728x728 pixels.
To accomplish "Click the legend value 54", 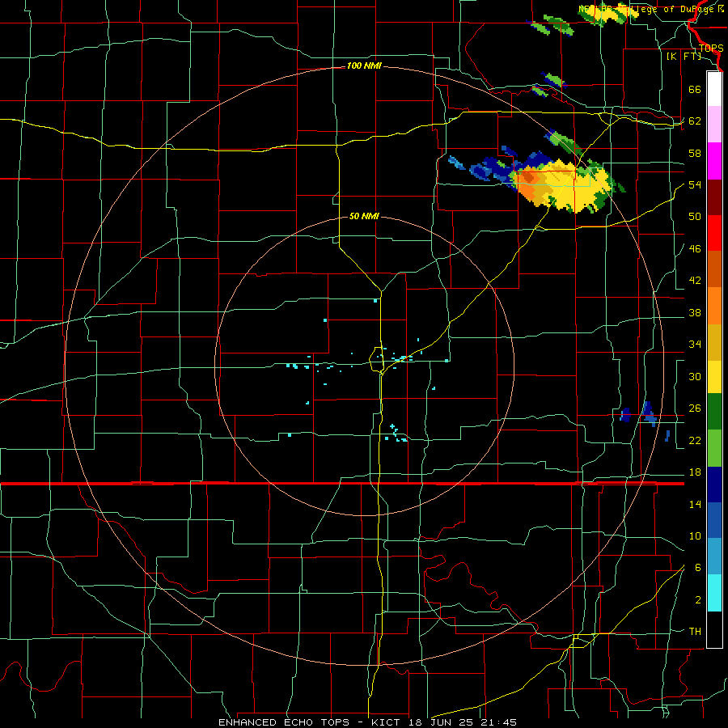I will pyautogui.click(x=695, y=184).
